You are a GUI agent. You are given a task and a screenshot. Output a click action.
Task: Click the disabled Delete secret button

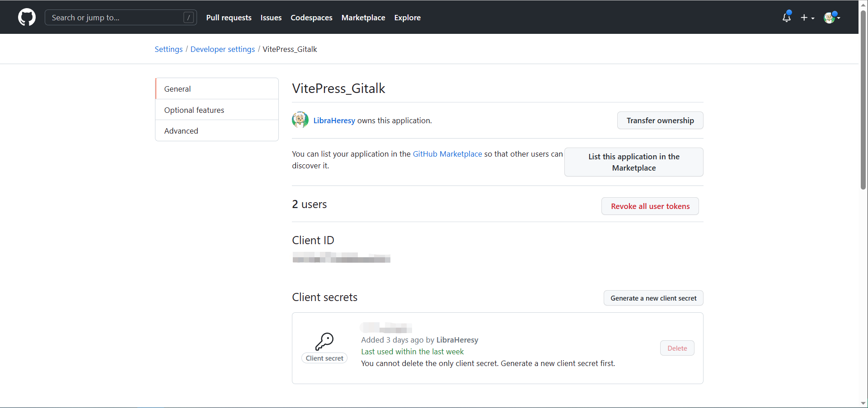[677, 348]
